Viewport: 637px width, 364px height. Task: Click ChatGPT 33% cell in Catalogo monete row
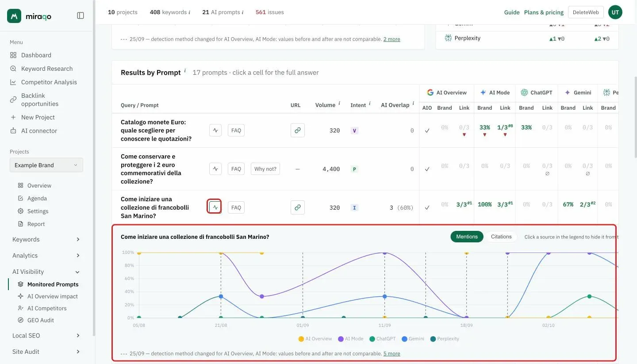pyautogui.click(x=526, y=127)
